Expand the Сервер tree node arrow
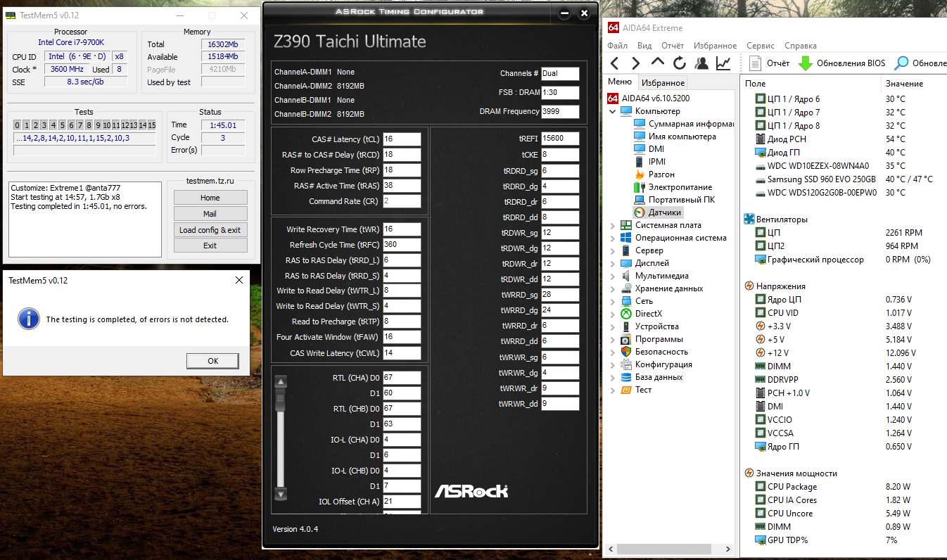The image size is (947, 560). [x=613, y=250]
